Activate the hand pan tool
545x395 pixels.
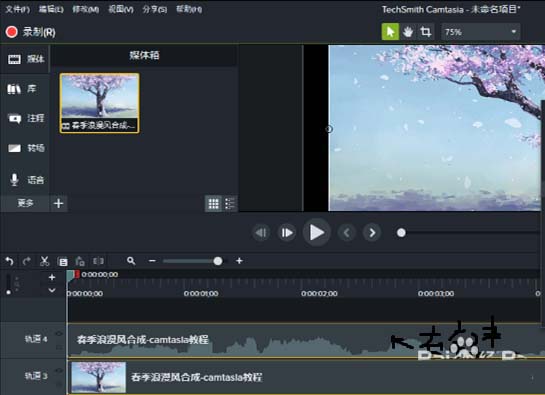[x=408, y=32]
